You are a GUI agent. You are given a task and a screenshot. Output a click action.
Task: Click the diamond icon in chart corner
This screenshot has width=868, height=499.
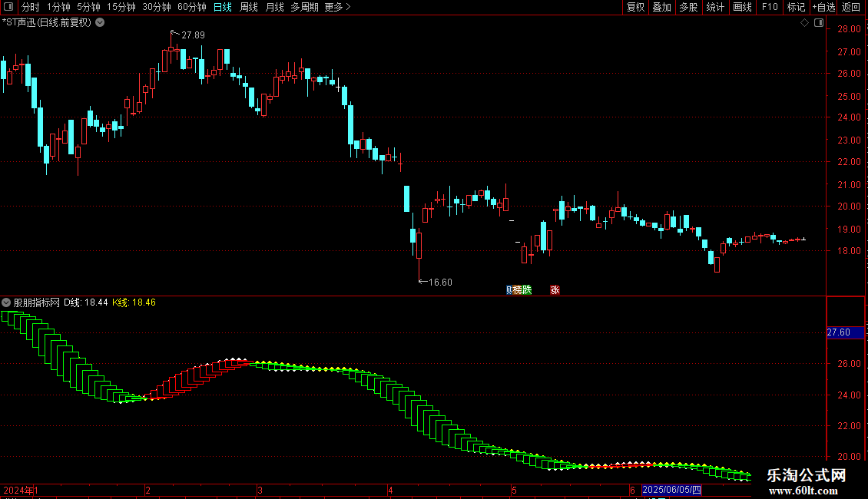tap(805, 23)
